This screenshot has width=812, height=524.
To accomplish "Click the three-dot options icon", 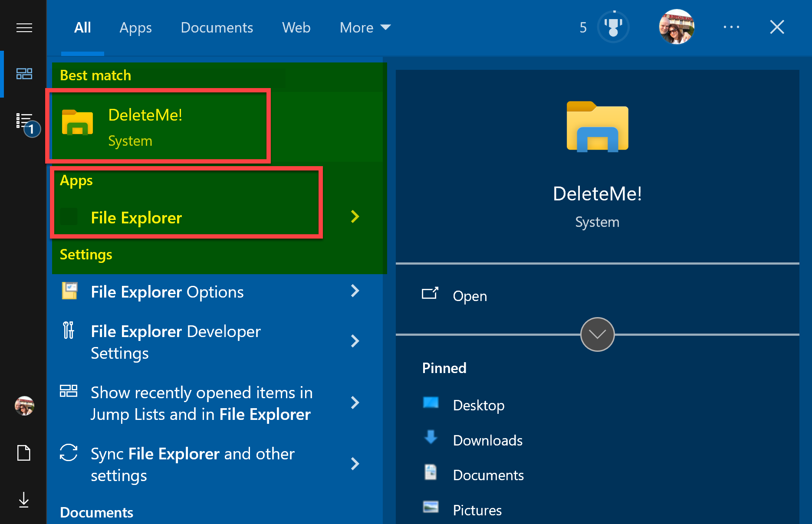I will tap(731, 27).
